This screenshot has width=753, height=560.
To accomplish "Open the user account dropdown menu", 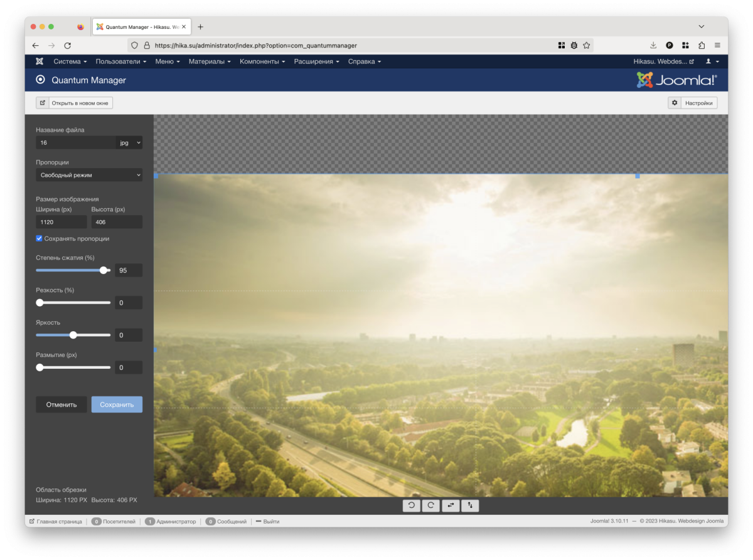I will 712,61.
